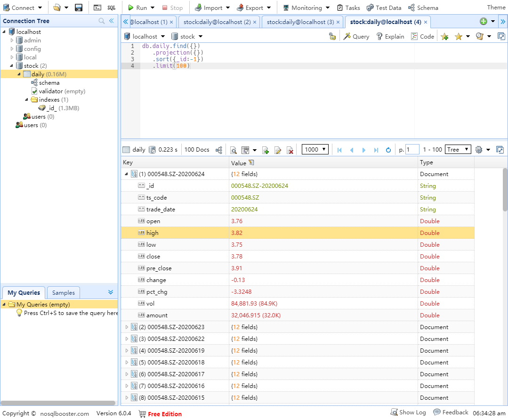The width and height of the screenshot is (508, 420).
Task: Click the delete document icon in results bar
Action: pos(290,150)
